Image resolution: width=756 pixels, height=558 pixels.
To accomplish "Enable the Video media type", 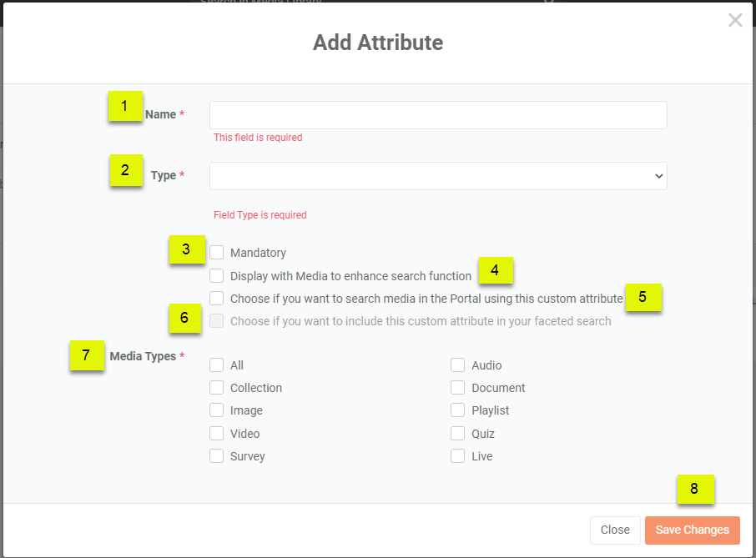I will 217,433.
